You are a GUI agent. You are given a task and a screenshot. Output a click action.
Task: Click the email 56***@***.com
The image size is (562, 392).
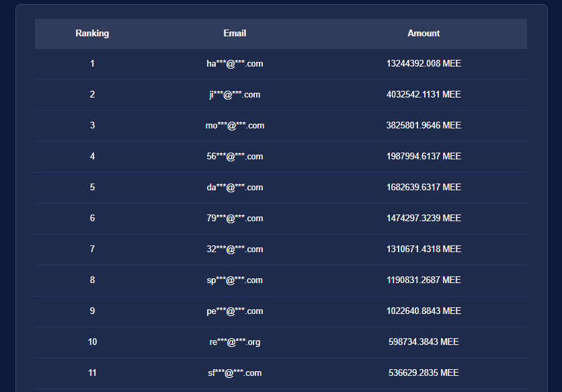click(x=235, y=157)
